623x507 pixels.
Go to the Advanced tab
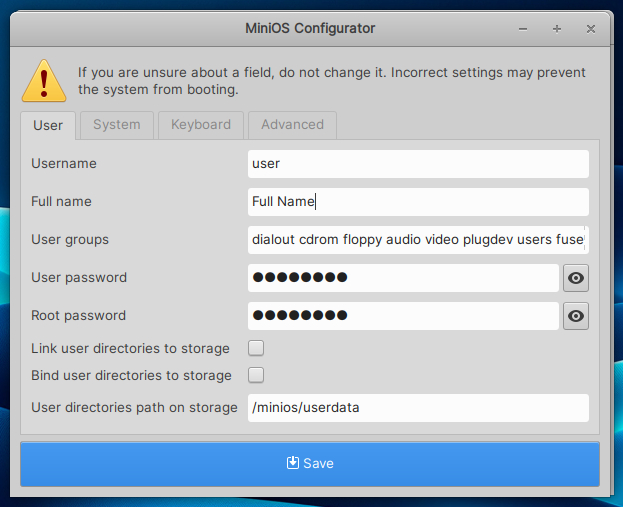click(x=292, y=125)
